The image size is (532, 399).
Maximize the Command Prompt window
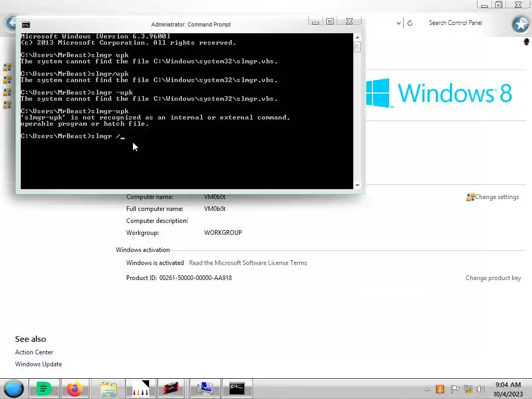click(330, 21)
